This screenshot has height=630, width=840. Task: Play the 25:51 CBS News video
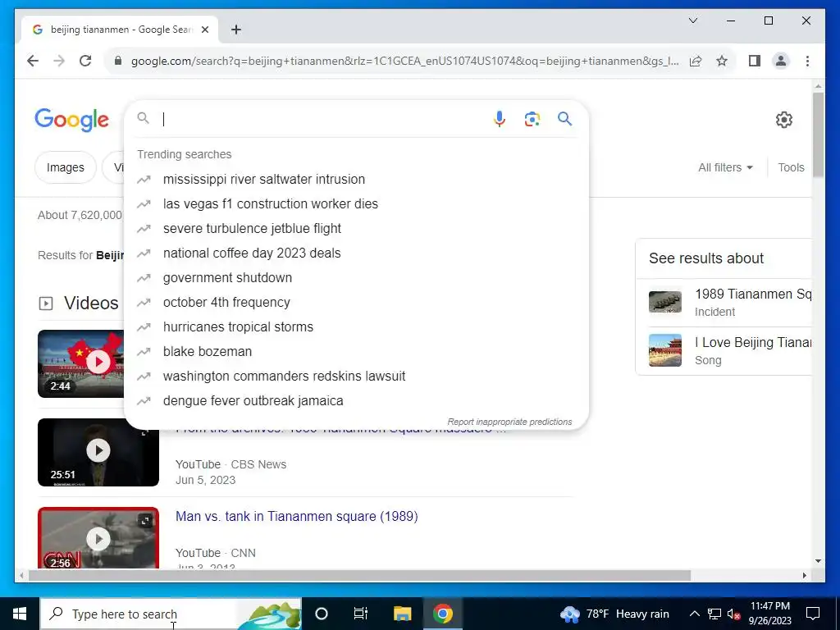tap(98, 452)
